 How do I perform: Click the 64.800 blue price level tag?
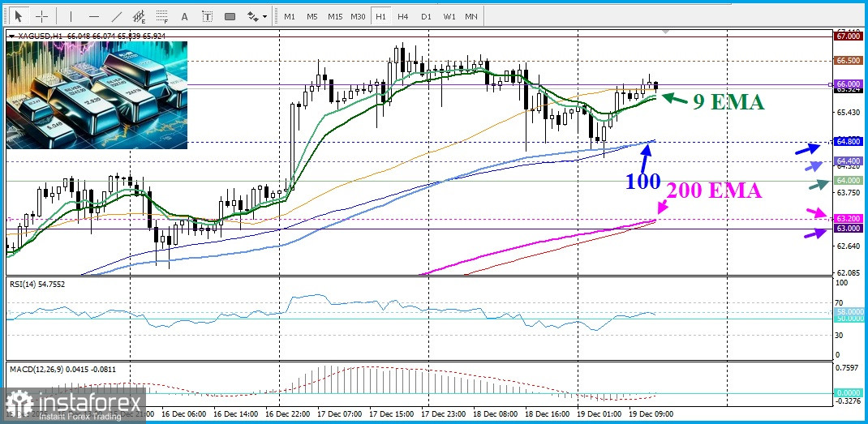848,142
